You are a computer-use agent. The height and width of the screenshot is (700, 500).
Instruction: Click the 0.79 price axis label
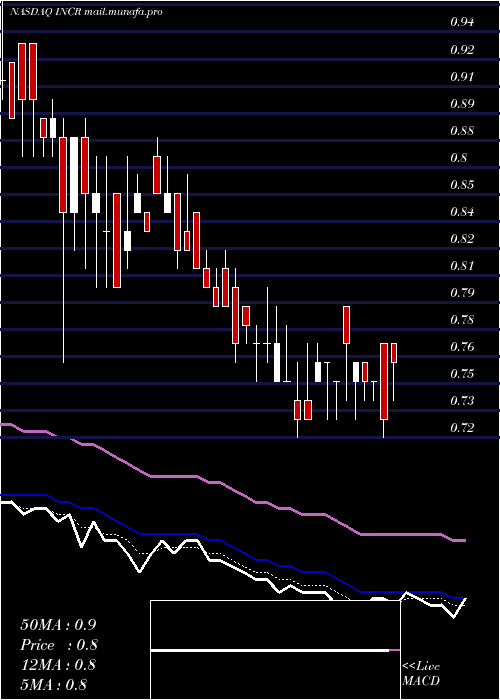[462, 293]
